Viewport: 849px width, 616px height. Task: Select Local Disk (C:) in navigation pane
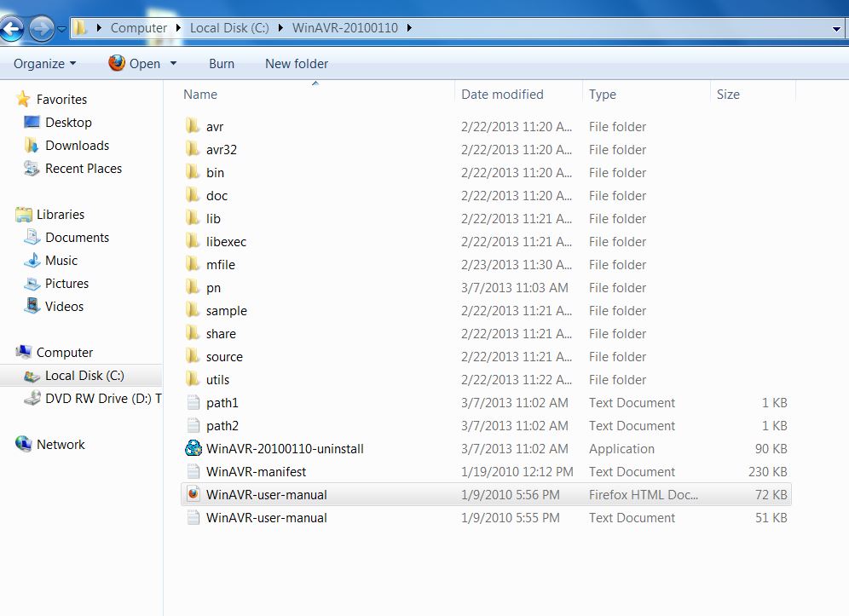(84, 376)
